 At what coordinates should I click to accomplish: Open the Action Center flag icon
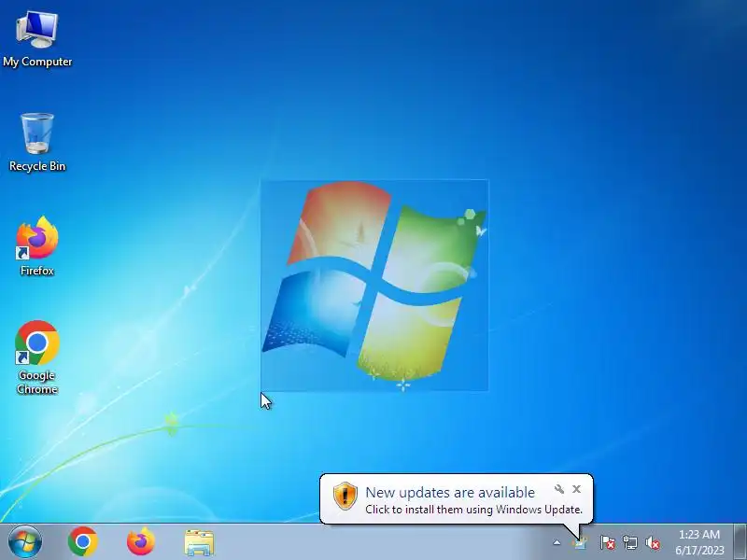(607, 543)
